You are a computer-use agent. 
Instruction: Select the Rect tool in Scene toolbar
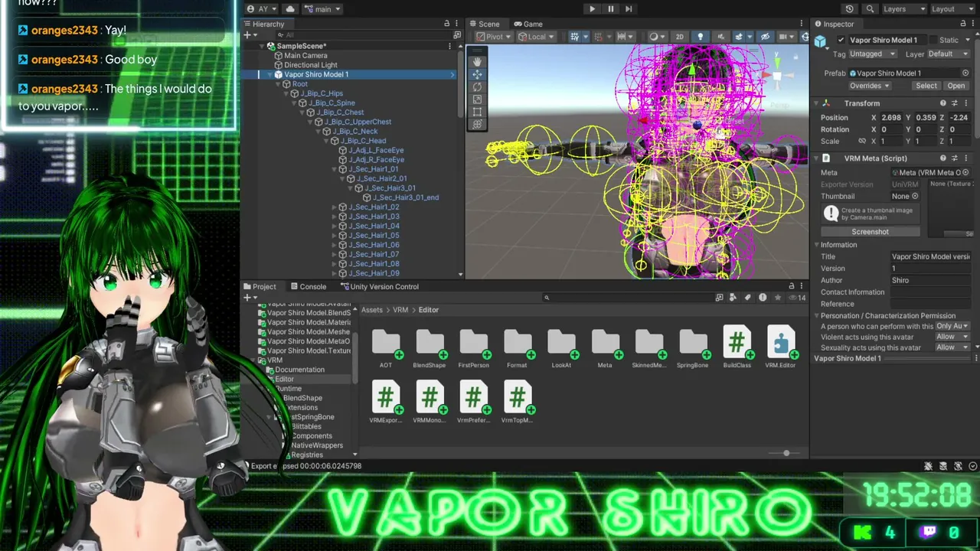point(477,112)
